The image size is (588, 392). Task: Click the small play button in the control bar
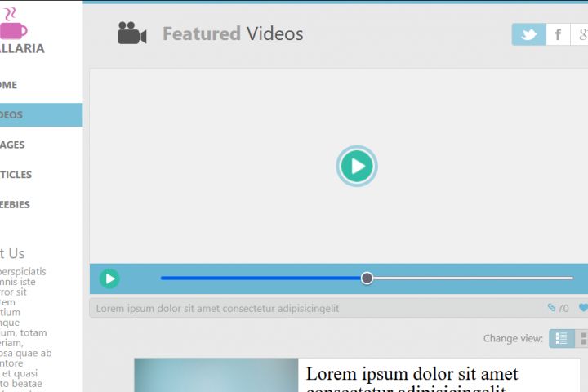coord(109,278)
